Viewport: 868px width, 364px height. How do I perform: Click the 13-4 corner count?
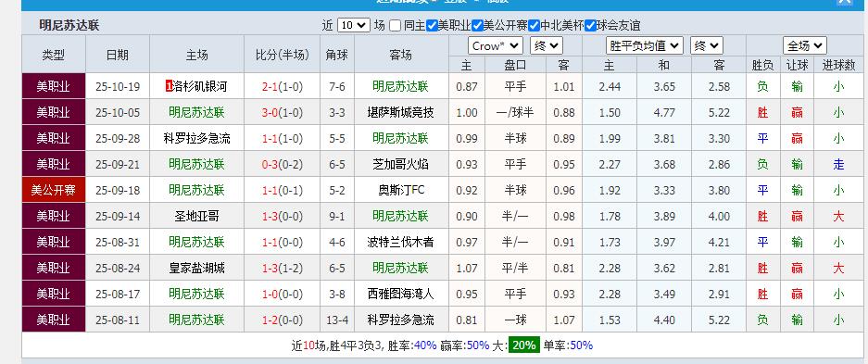coord(337,320)
